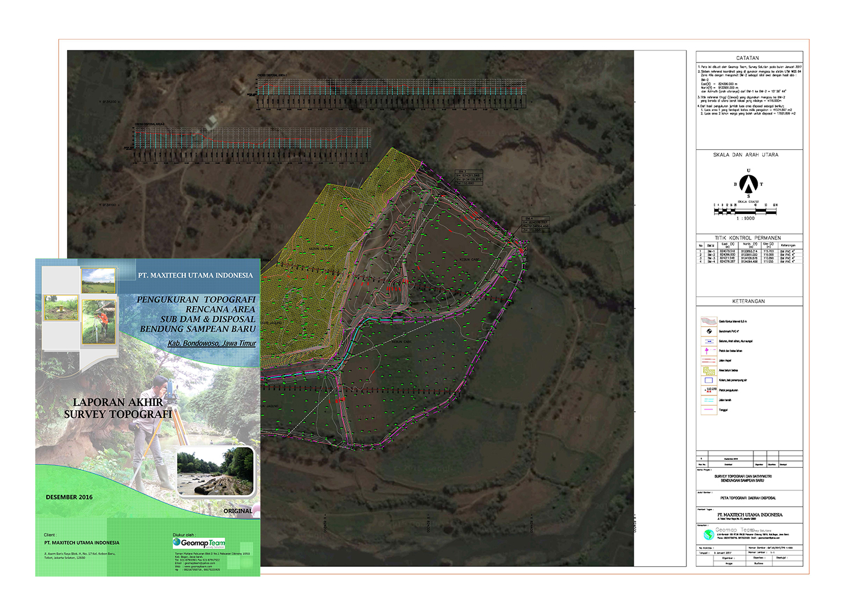The width and height of the screenshot is (868, 613).
Task: Select the blue rectangle Kolam legend symbol
Action: 708,381
